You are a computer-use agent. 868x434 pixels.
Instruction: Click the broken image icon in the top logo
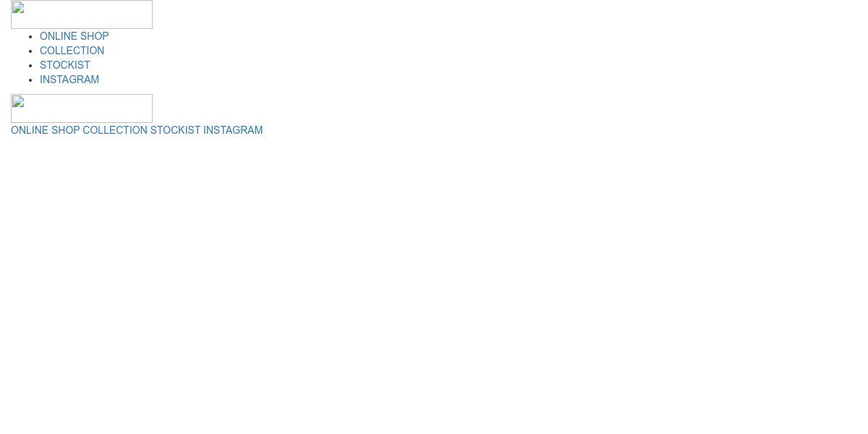coord(18,9)
